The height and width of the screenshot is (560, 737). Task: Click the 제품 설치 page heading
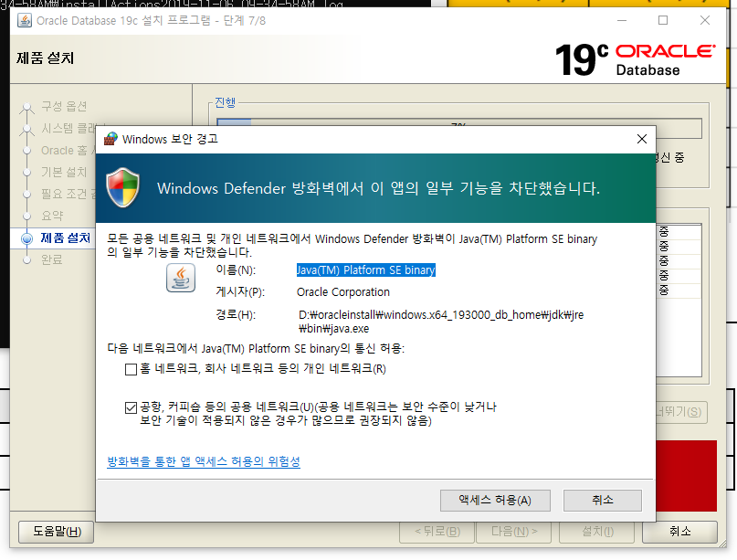(45, 58)
